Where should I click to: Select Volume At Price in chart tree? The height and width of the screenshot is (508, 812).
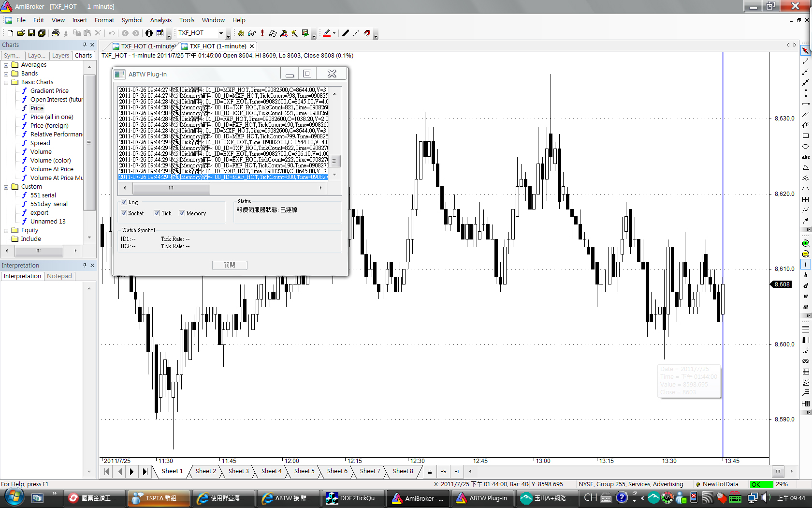point(52,169)
